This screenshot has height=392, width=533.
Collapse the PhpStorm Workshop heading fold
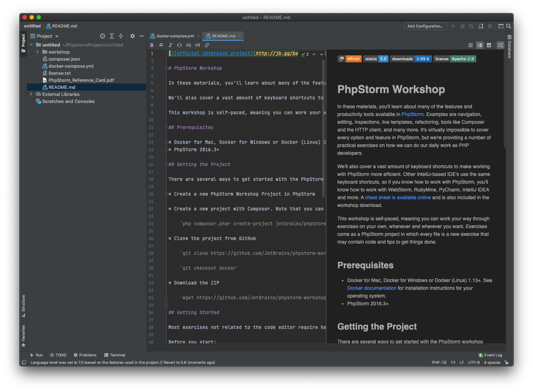coord(166,68)
